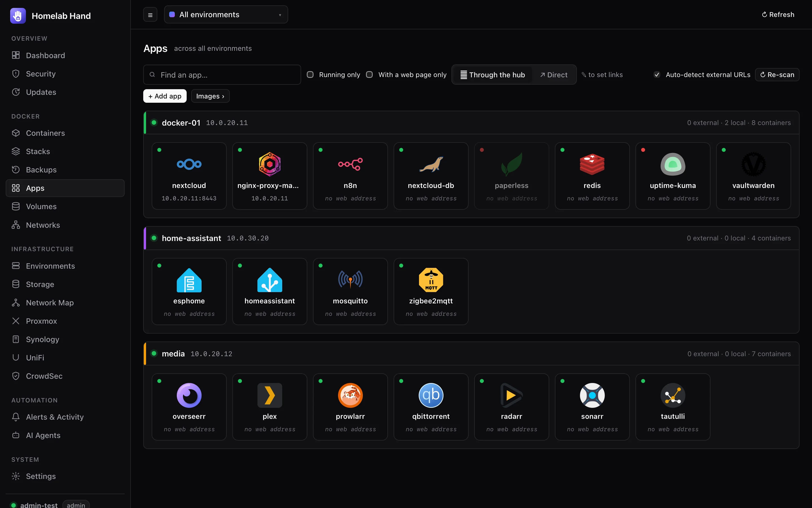The height and width of the screenshot is (508, 812).
Task: Open the n8n workflow icon
Action: point(350,164)
